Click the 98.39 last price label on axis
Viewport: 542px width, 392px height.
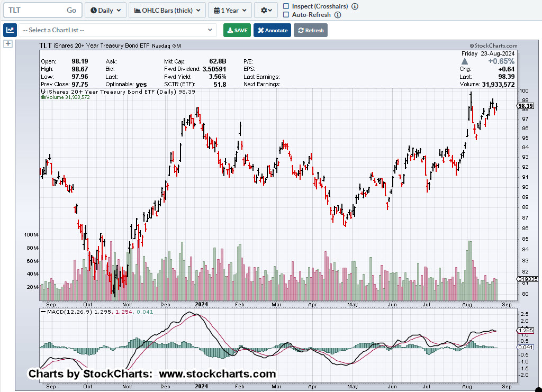[525, 106]
